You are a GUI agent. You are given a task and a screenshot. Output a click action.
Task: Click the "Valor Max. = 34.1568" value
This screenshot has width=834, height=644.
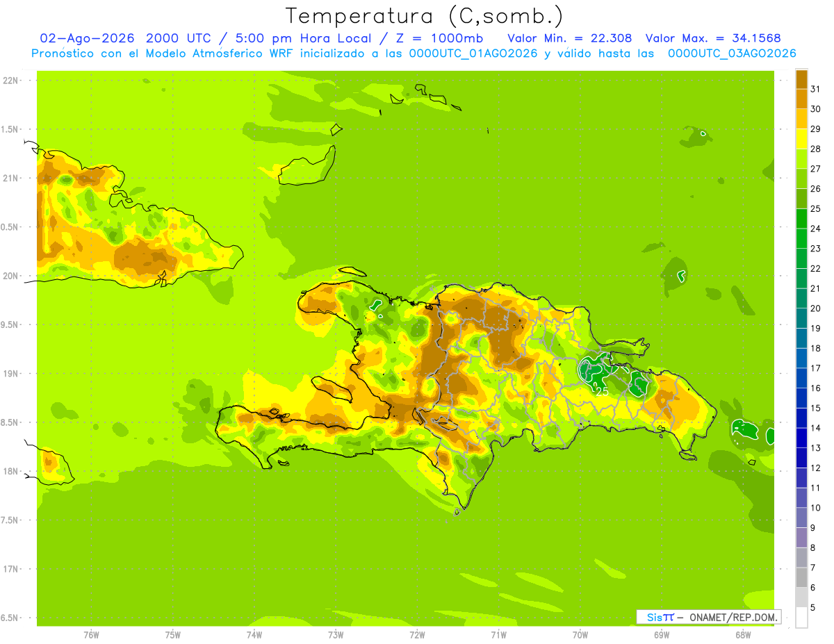tap(713, 38)
